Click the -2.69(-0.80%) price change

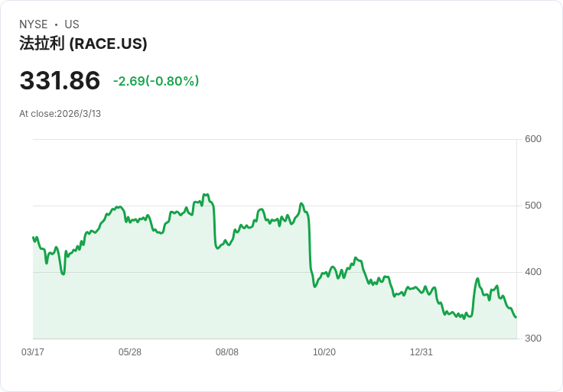[x=156, y=81]
